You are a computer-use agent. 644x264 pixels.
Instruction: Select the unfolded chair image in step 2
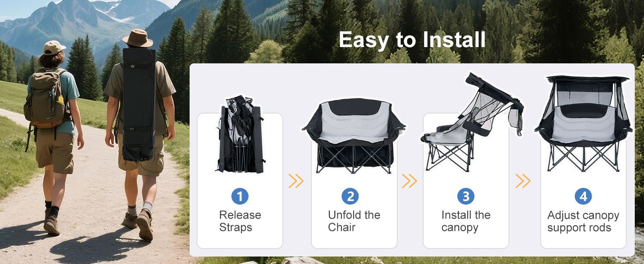point(354,136)
